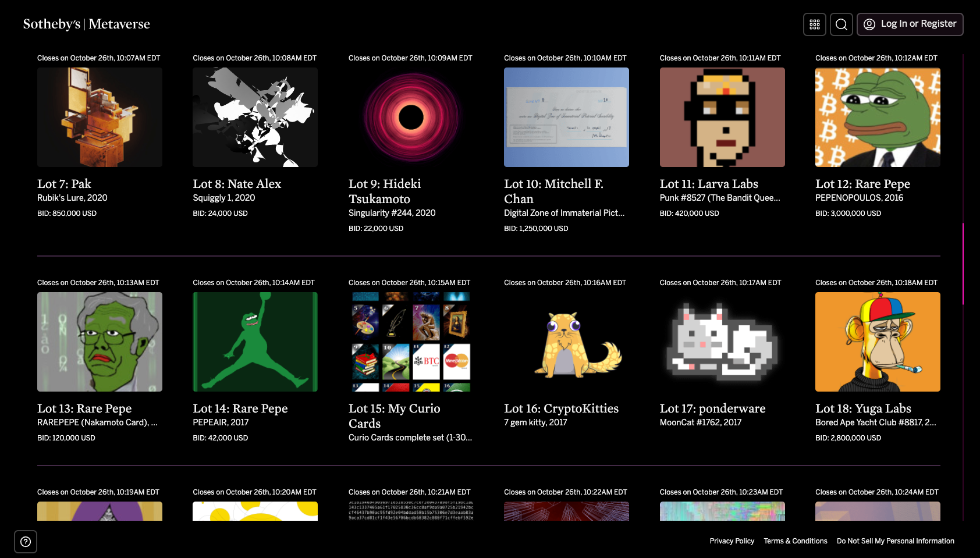Open Lot 12 PEPENOPOULOS image thumbnail
Screen dimensions: 980x558
coord(878,117)
